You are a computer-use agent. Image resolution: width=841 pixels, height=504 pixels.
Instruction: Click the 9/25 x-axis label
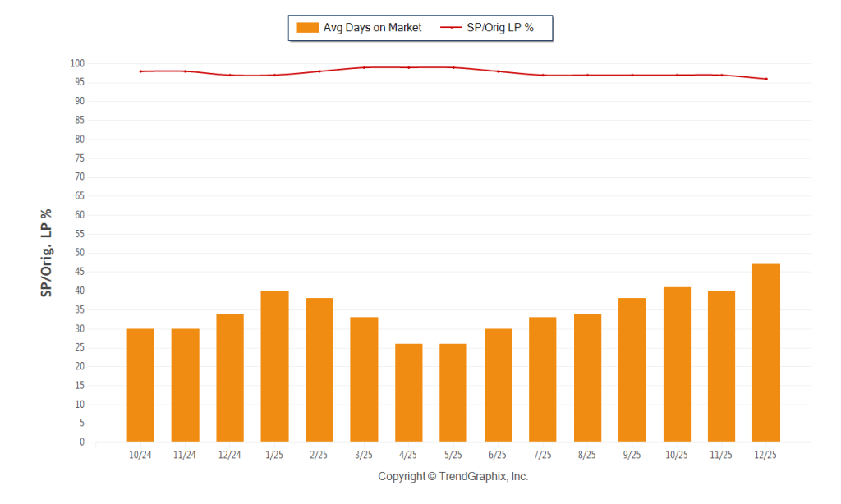(632, 455)
